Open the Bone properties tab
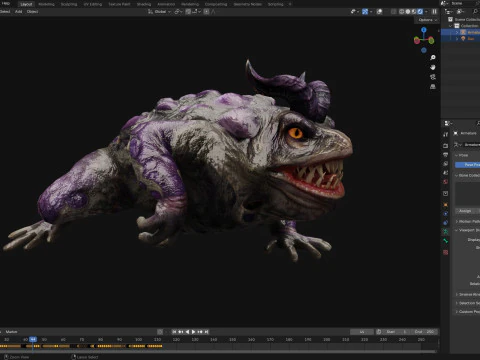This screenshot has width=480, height=360. tap(446, 241)
